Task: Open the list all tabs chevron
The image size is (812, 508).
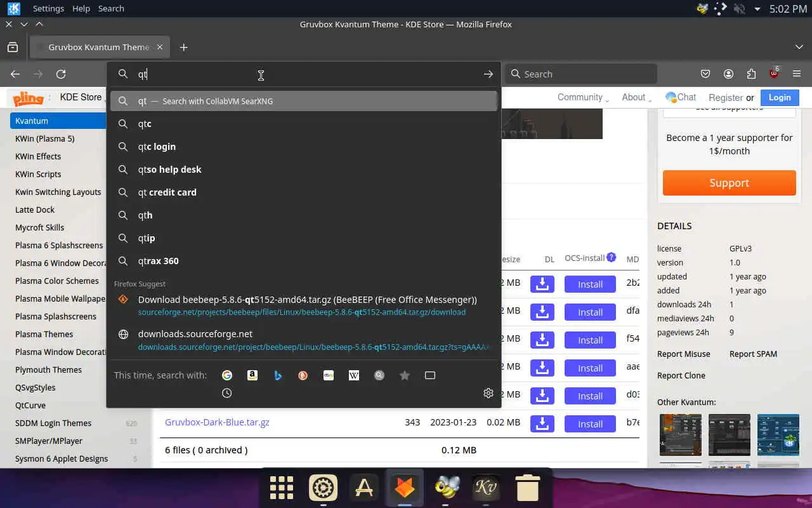Action: tap(799, 47)
